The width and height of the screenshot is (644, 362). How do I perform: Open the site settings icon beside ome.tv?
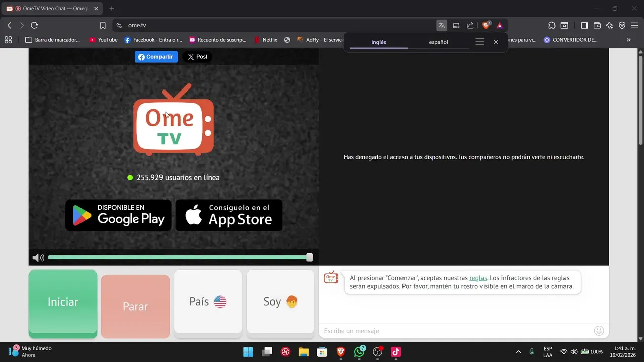point(119,25)
